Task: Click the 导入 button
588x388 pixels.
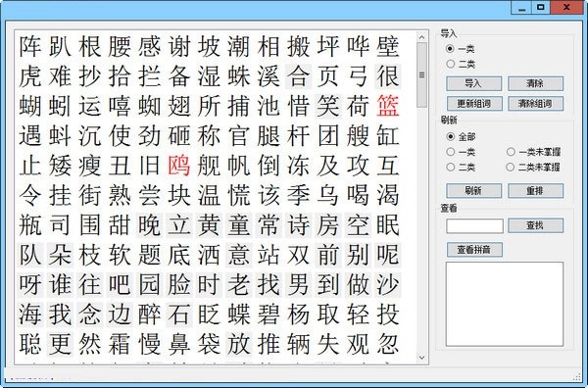Action: point(473,83)
